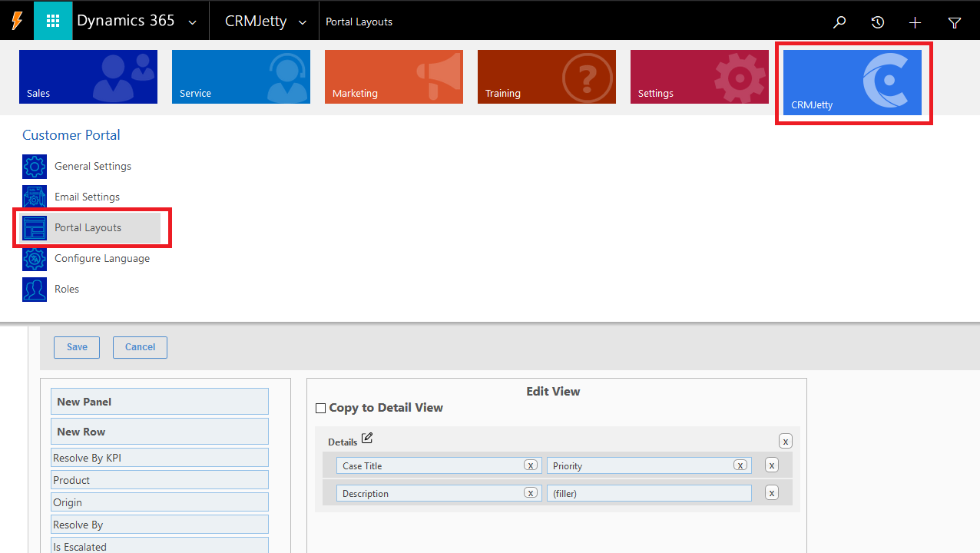Click the orange lightning bolt logo

click(16, 21)
